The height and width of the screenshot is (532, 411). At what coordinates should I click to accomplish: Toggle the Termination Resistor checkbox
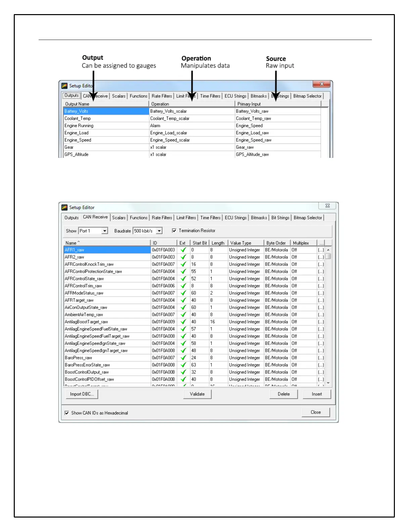(174, 231)
